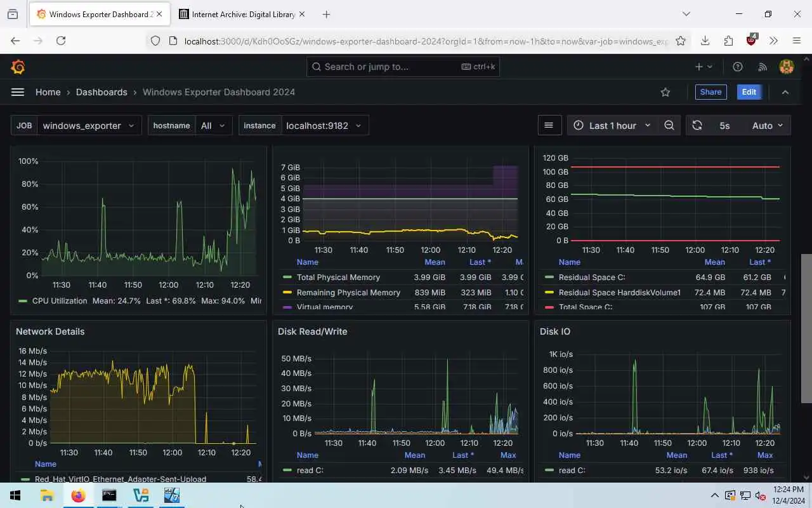The height and width of the screenshot is (508, 812).
Task: Click the Search or jump to field
Action: (403, 67)
